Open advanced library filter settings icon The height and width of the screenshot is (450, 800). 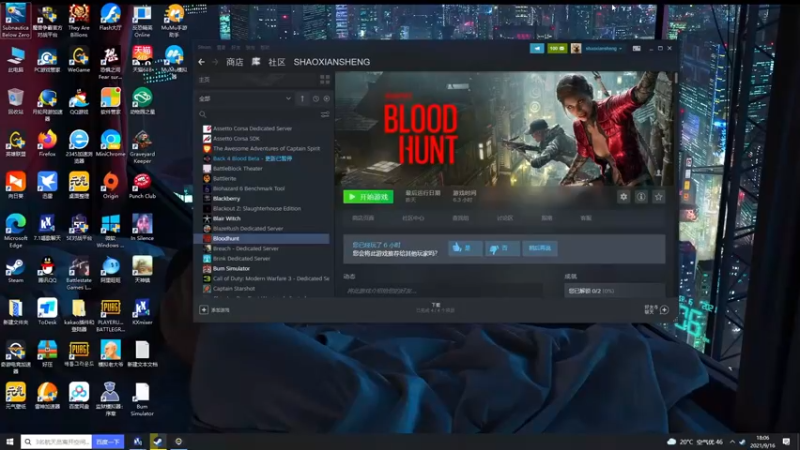pos(325,114)
